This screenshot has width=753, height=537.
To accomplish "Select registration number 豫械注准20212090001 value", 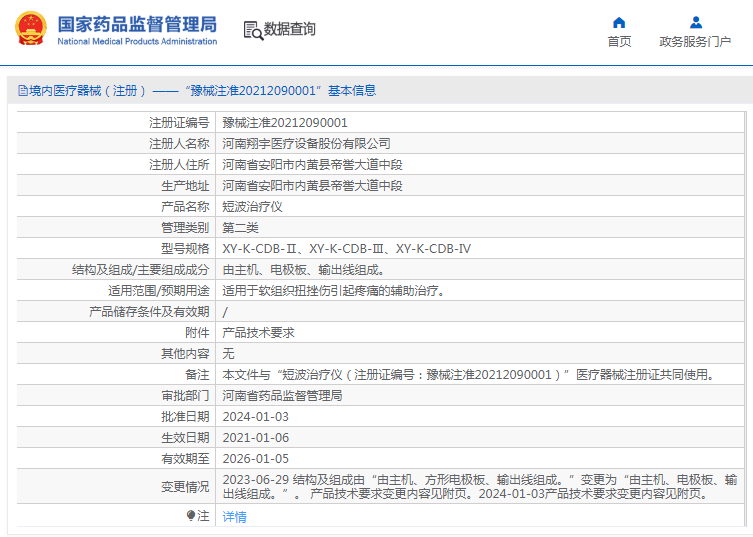I will click(285, 122).
